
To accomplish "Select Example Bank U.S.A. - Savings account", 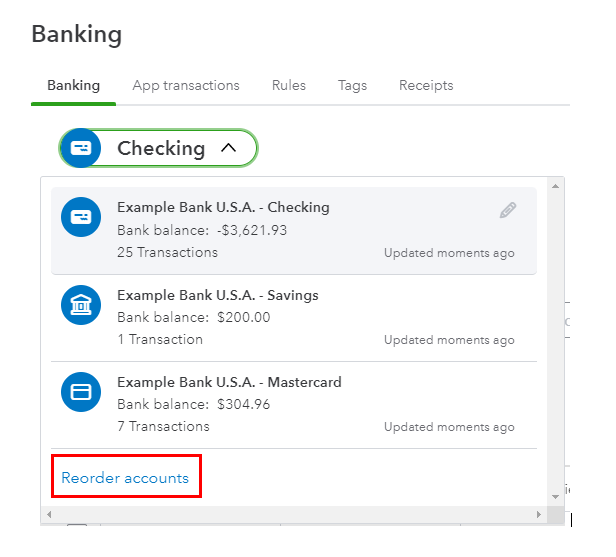I will 217,295.
